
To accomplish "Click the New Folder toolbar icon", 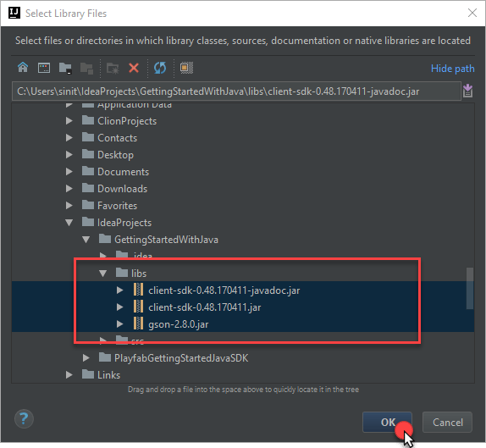I will point(113,68).
